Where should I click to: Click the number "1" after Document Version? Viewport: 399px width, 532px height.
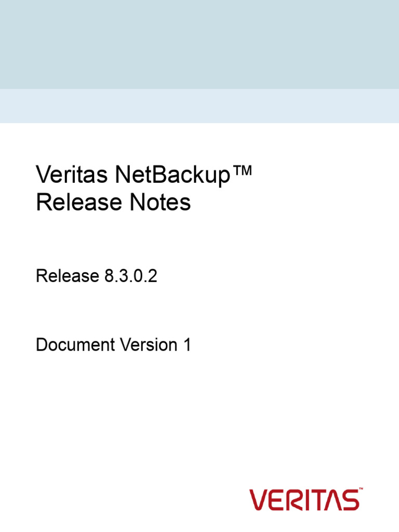click(187, 344)
